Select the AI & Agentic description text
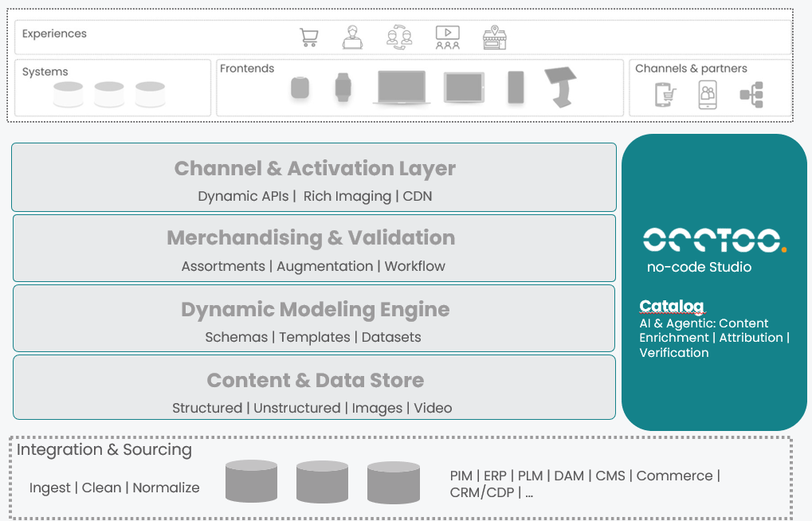812x521 pixels. (715, 338)
